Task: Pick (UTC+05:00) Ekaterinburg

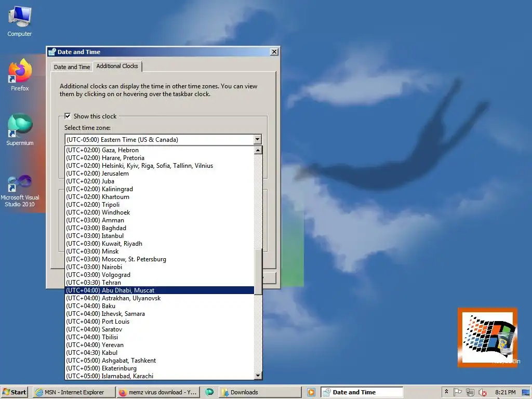Action: (x=159, y=368)
